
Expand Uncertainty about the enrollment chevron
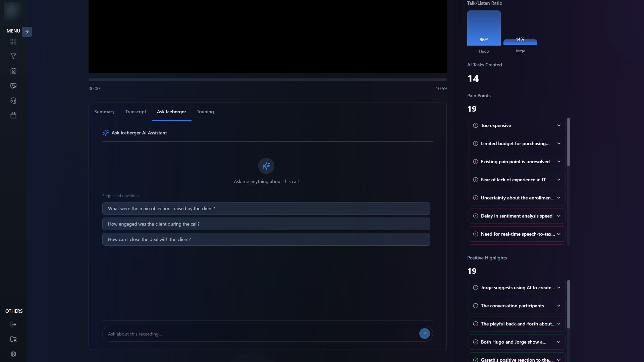[559, 198]
